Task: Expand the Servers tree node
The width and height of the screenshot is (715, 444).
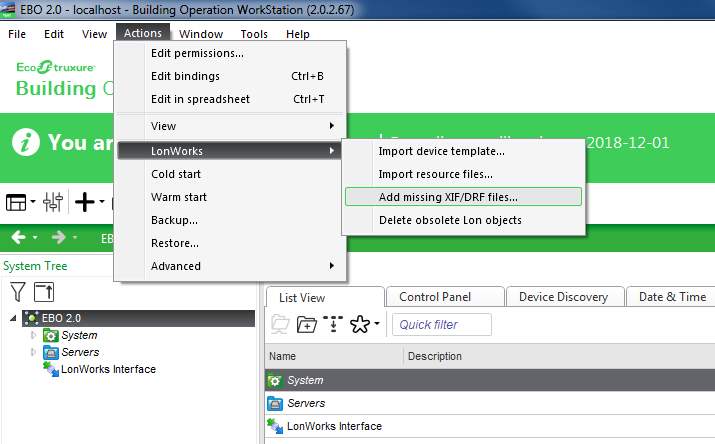Action: click(33, 352)
